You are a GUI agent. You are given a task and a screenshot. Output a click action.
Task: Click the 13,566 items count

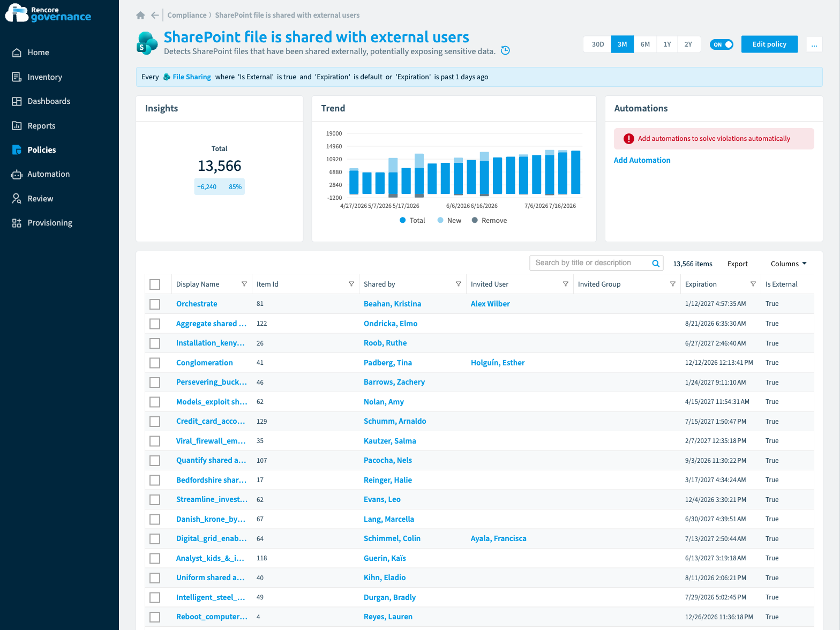(x=693, y=264)
